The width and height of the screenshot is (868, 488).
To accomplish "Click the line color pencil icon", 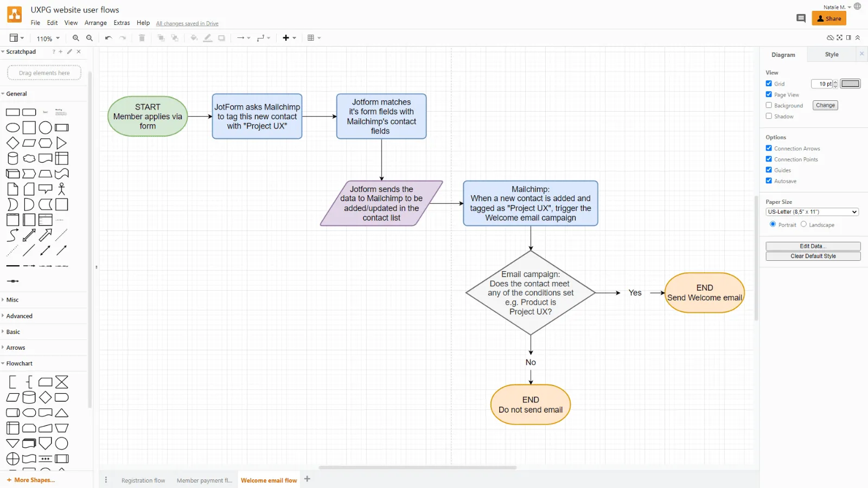I will click(x=208, y=38).
